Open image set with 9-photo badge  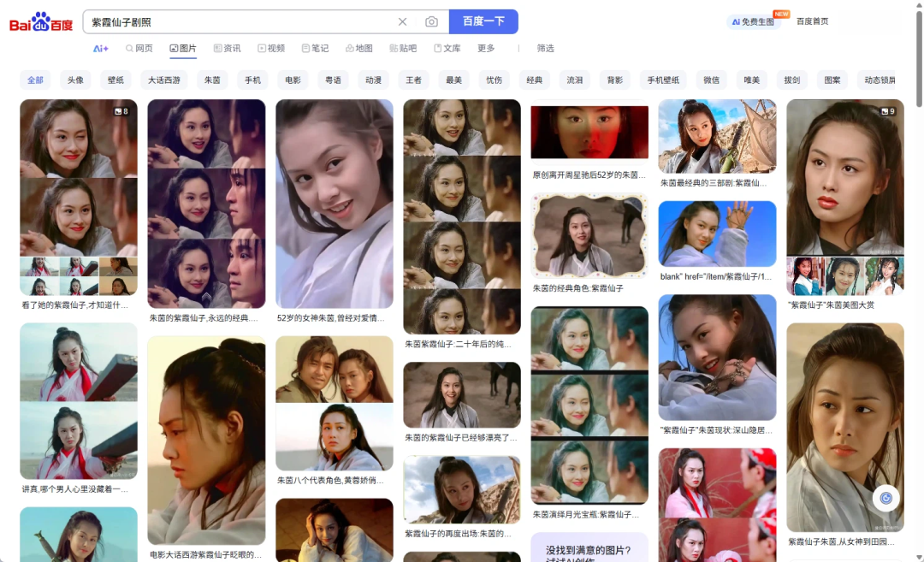click(x=845, y=197)
